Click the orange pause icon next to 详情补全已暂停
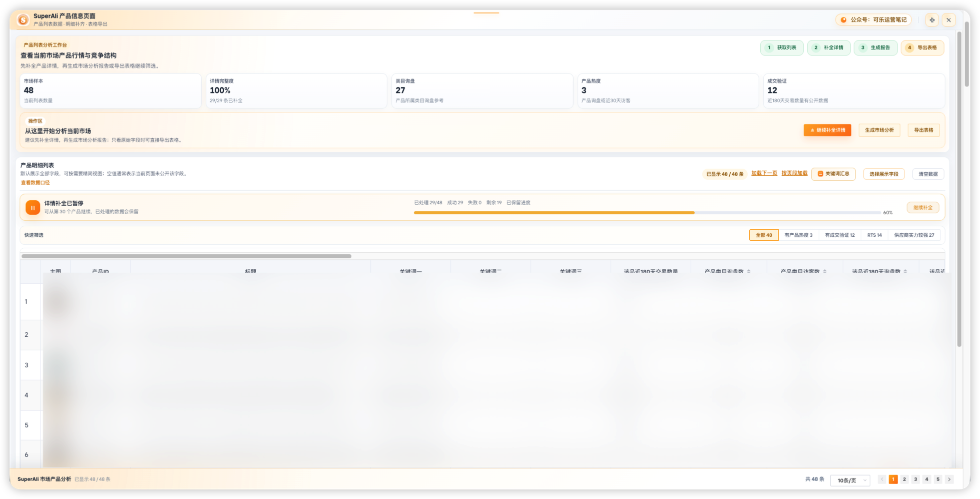 coord(33,207)
